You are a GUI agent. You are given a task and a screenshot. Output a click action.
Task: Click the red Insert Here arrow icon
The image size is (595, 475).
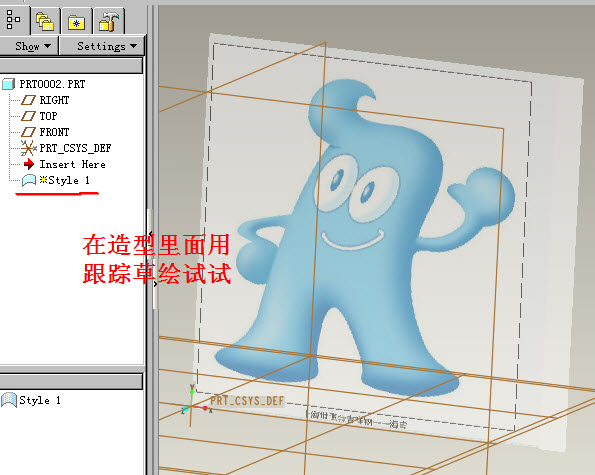point(28,164)
